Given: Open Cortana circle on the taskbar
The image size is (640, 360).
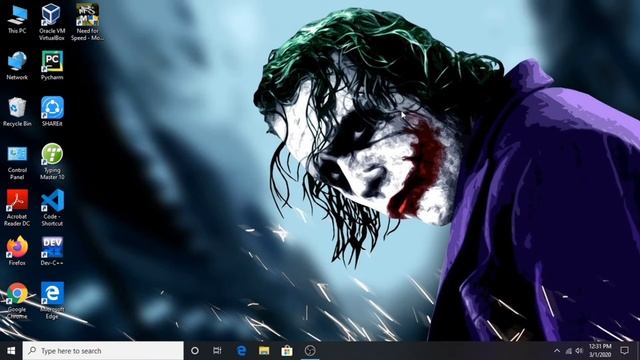Looking at the screenshot, I should pos(195,351).
